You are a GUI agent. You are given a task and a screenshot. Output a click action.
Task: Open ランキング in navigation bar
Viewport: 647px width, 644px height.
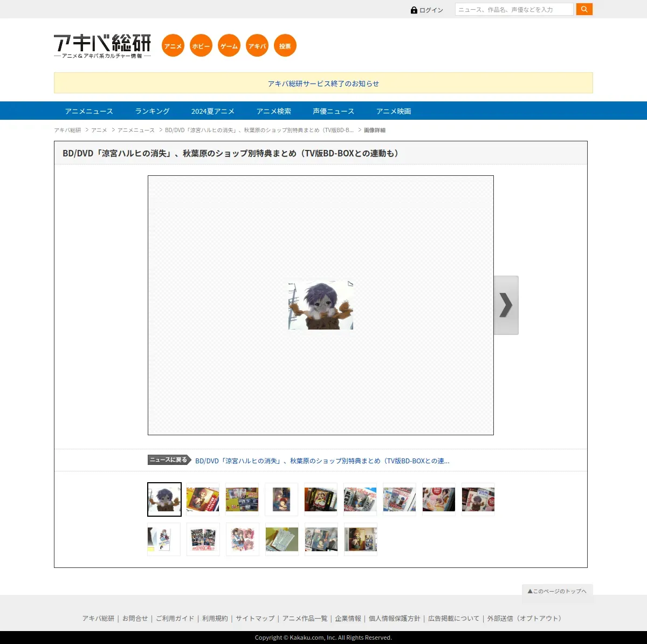pos(152,111)
